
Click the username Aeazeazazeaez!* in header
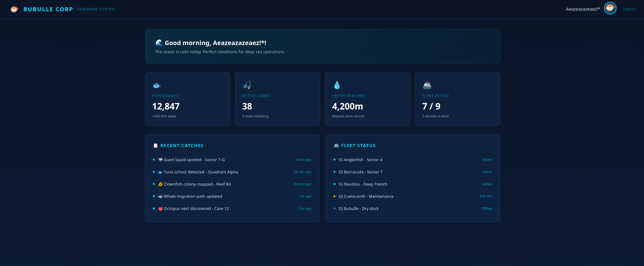pyautogui.click(x=583, y=9)
